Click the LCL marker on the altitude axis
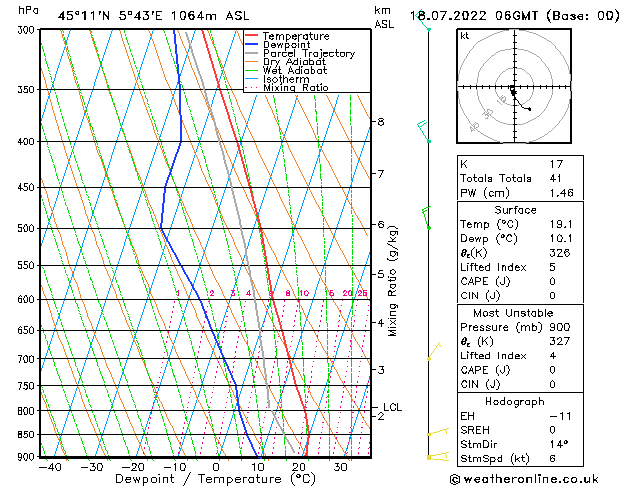Viewport: 629px width, 486px height. pyautogui.click(x=392, y=407)
